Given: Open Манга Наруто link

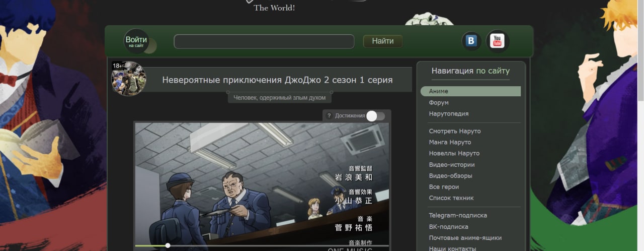Looking at the screenshot, I should point(450,142).
